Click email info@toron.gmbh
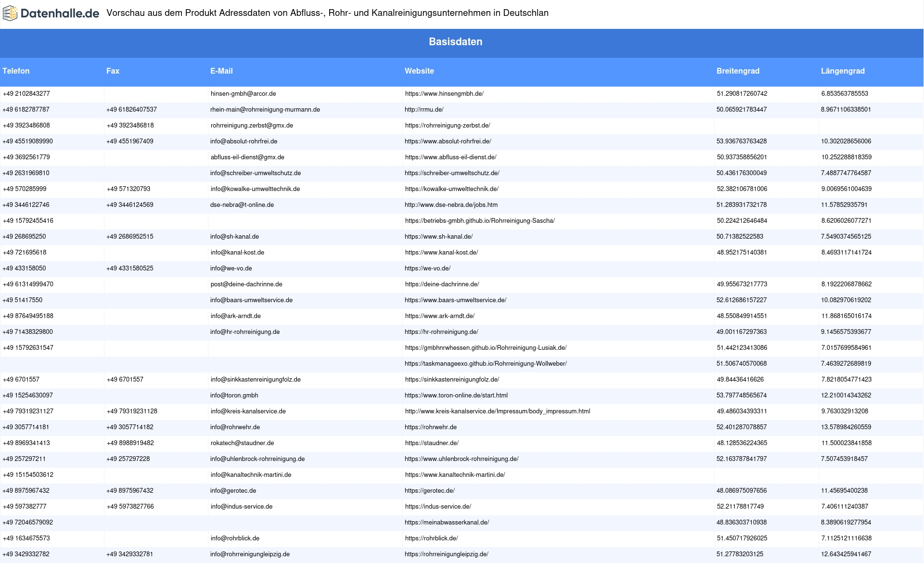The width and height of the screenshot is (924, 563). (x=234, y=396)
